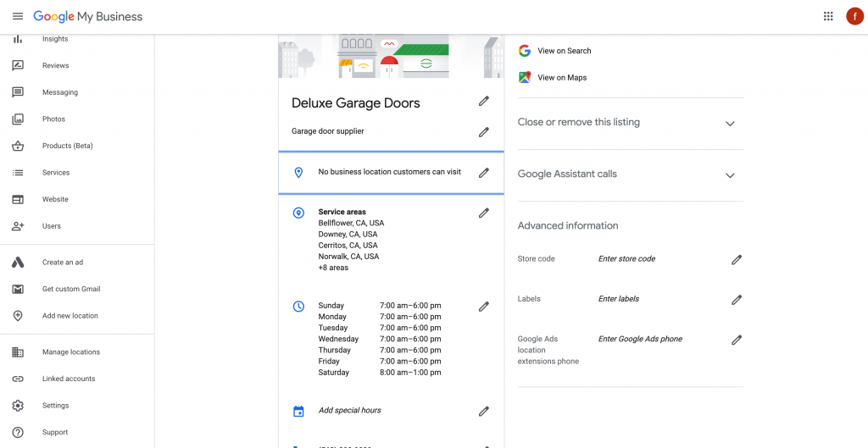Edit the business location pencil

484,173
